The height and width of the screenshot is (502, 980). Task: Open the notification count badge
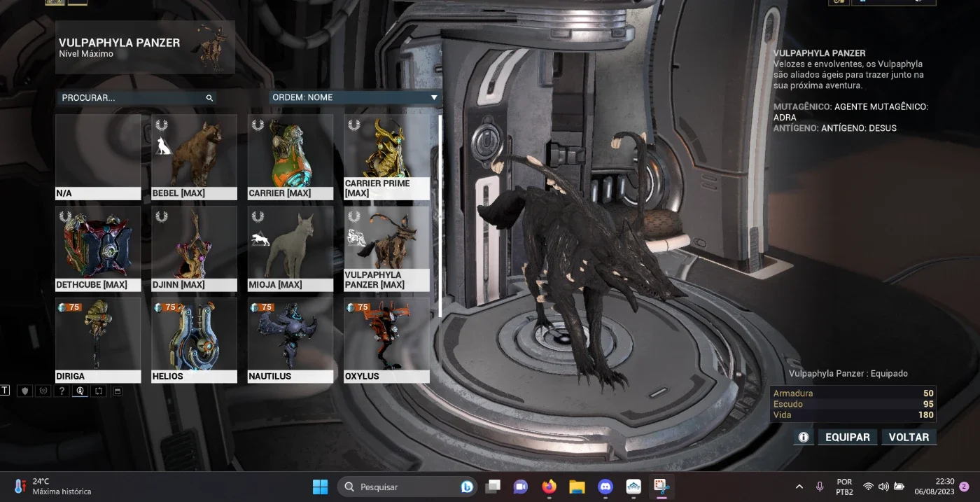(x=964, y=486)
